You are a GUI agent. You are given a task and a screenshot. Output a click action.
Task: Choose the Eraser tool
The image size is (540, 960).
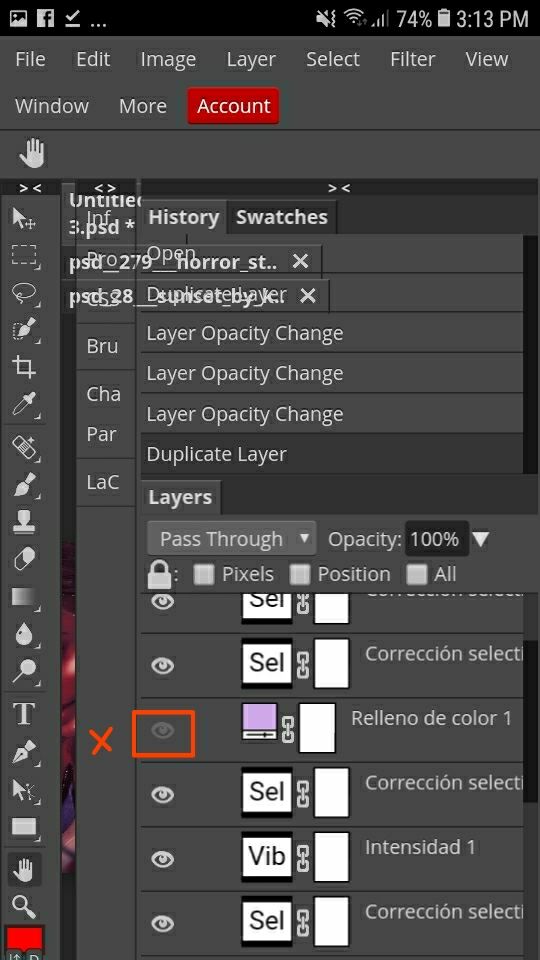coord(24,558)
